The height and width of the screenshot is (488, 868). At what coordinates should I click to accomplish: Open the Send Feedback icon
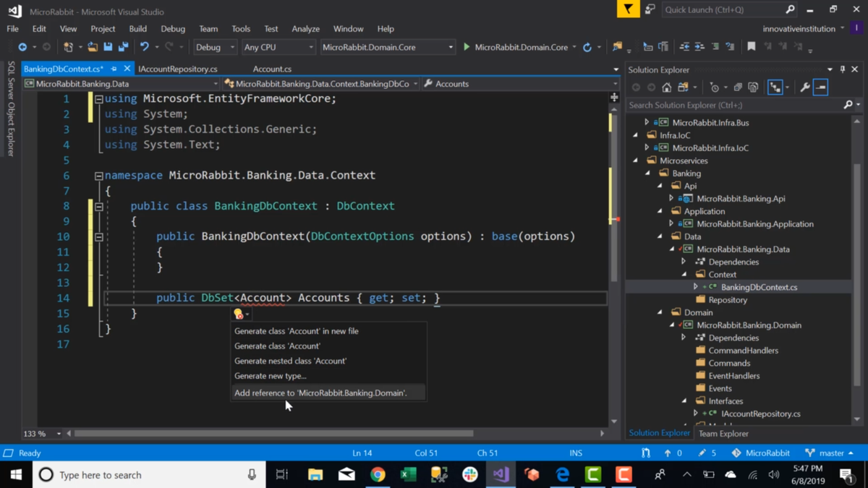(x=650, y=9)
